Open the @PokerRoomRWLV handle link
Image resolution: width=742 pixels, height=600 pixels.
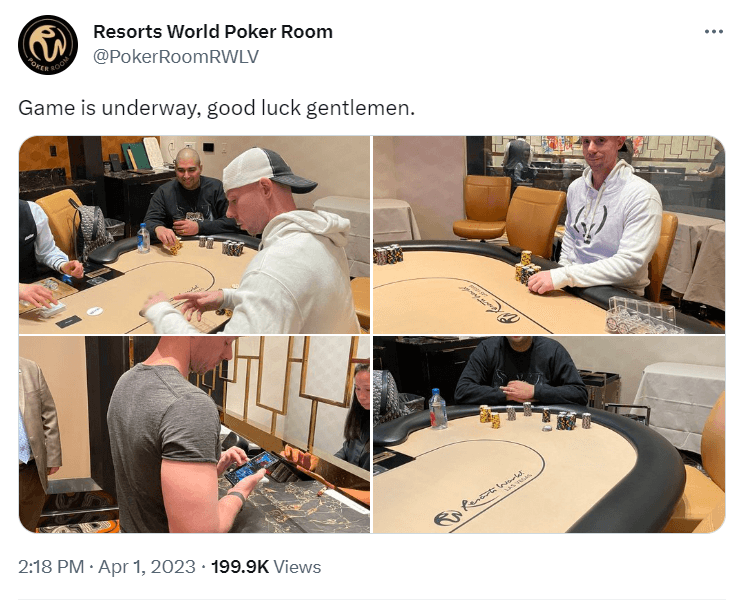(176, 57)
